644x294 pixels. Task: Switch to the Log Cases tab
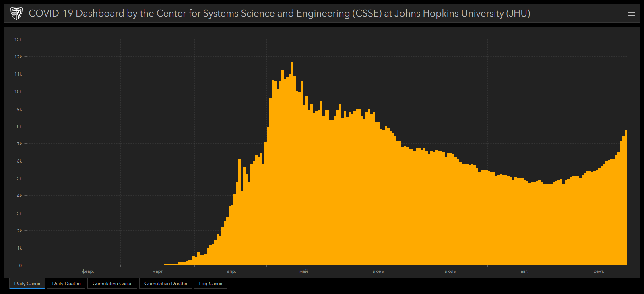[x=211, y=284]
